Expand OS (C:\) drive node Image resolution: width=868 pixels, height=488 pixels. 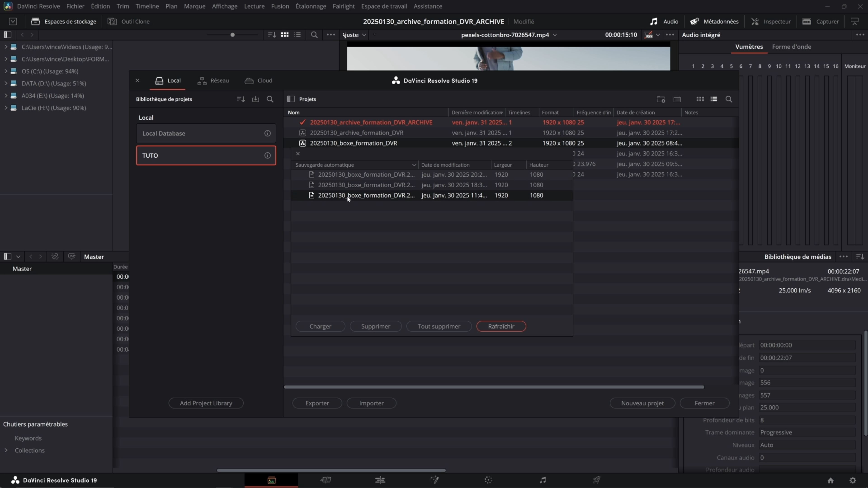click(6, 71)
